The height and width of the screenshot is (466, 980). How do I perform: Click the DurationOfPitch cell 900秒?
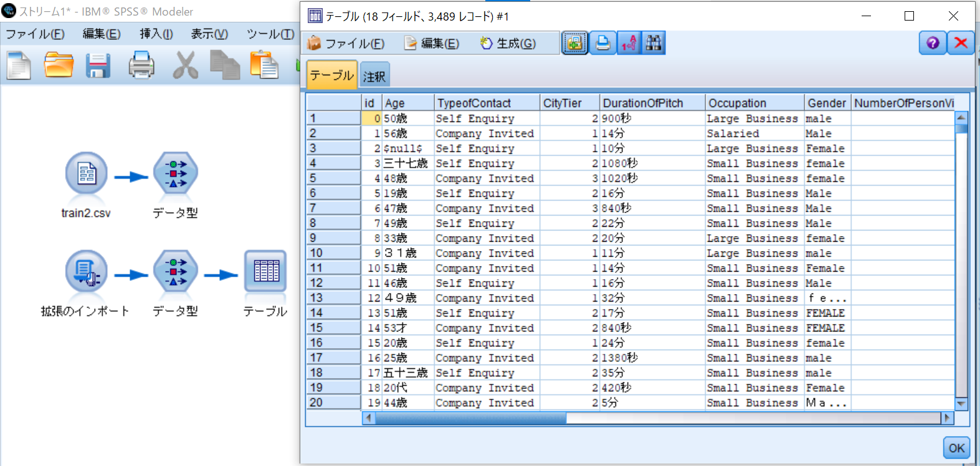(652, 118)
